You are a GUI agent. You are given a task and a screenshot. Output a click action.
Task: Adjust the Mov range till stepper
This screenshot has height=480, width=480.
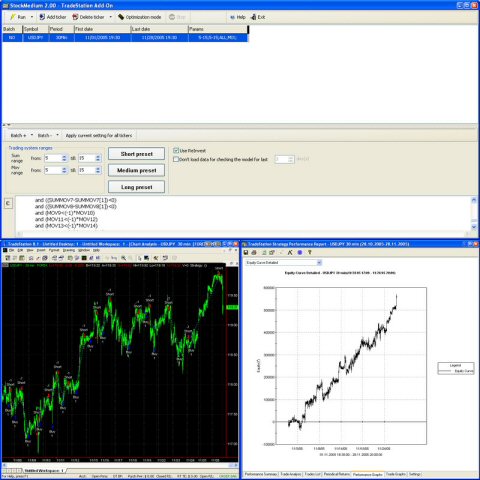[98, 170]
